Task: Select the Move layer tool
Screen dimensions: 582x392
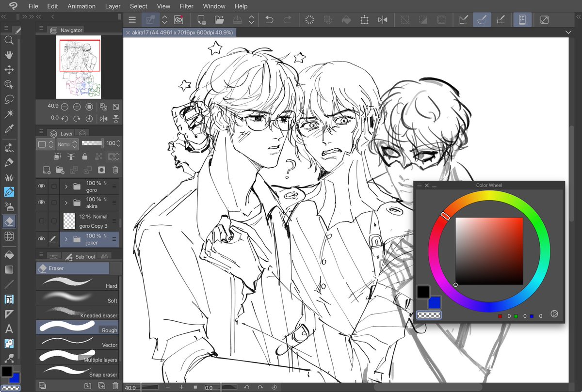Action: 9,70
